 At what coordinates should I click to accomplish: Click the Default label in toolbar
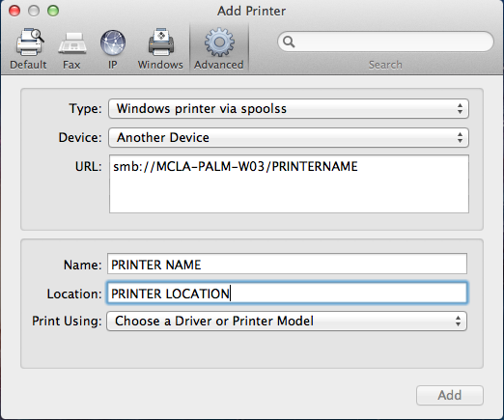28,65
